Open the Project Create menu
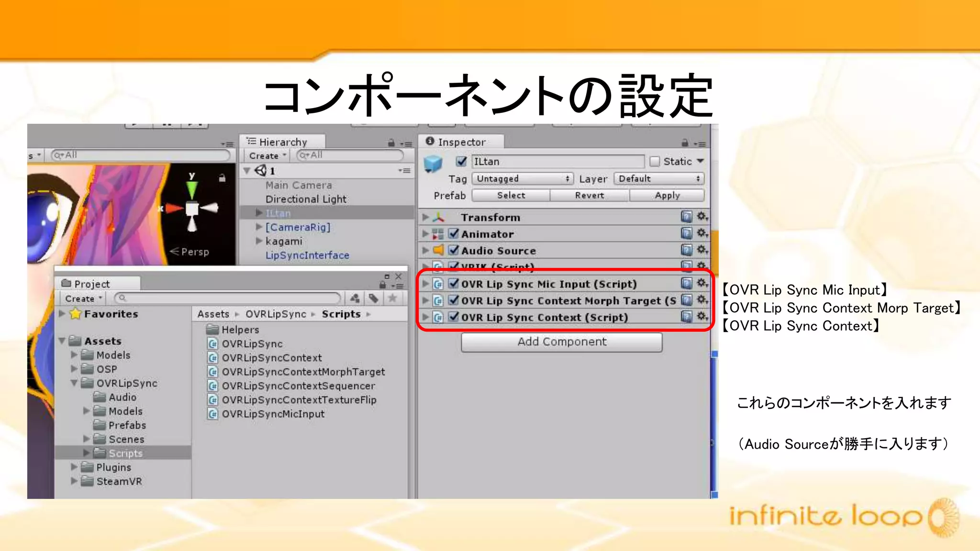The height and width of the screenshot is (551, 980). click(84, 298)
